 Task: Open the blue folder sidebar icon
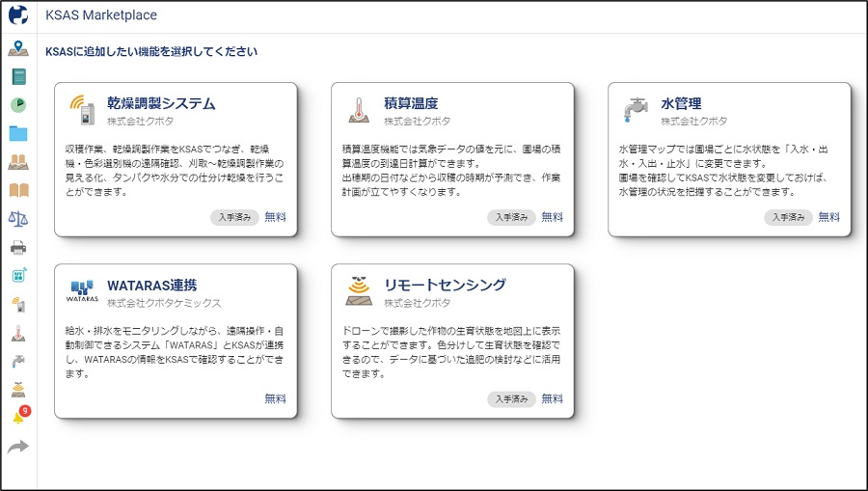(18, 133)
